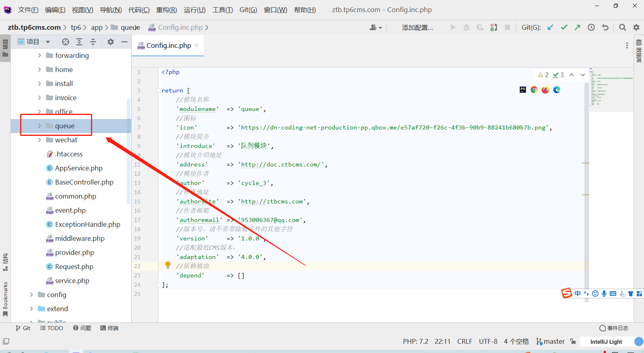Click the intention lightbulb on line 22
The width and height of the screenshot is (644, 353).
[168, 265]
